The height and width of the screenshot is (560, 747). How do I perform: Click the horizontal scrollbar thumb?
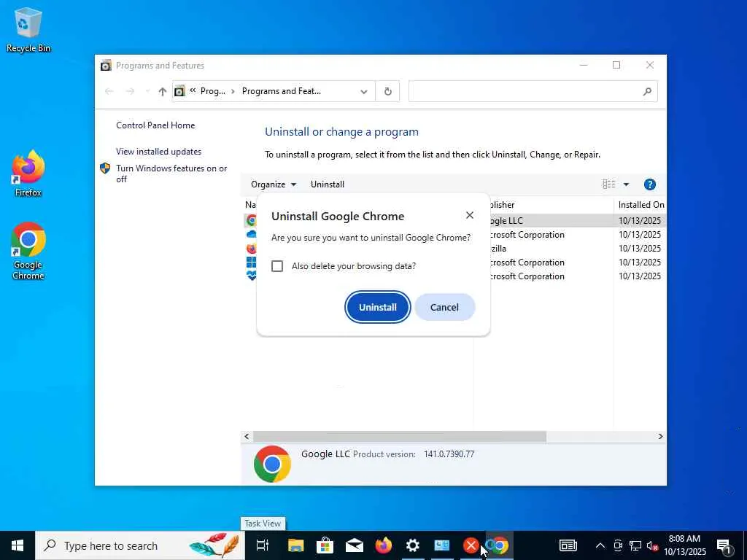pos(399,436)
